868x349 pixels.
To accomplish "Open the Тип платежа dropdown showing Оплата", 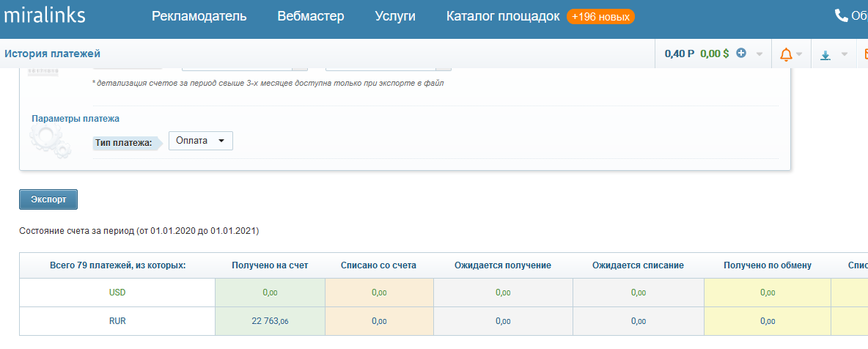I will coord(200,141).
